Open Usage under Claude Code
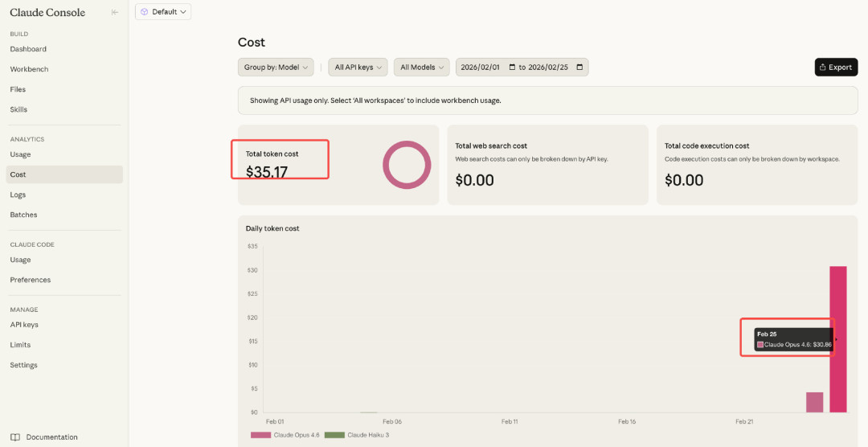 (x=20, y=260)
